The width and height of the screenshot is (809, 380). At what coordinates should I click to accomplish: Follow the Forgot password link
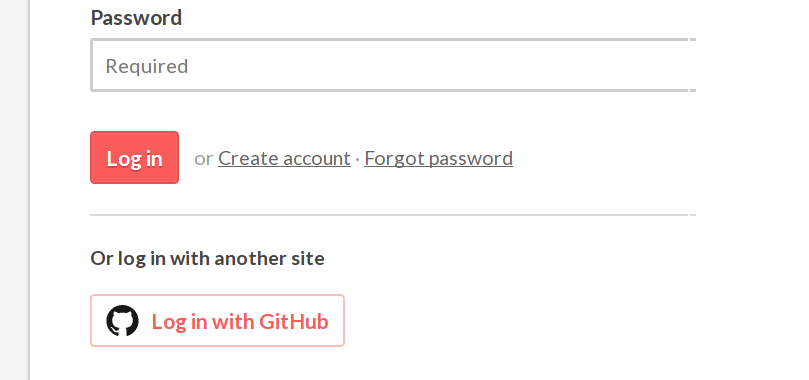439,158
